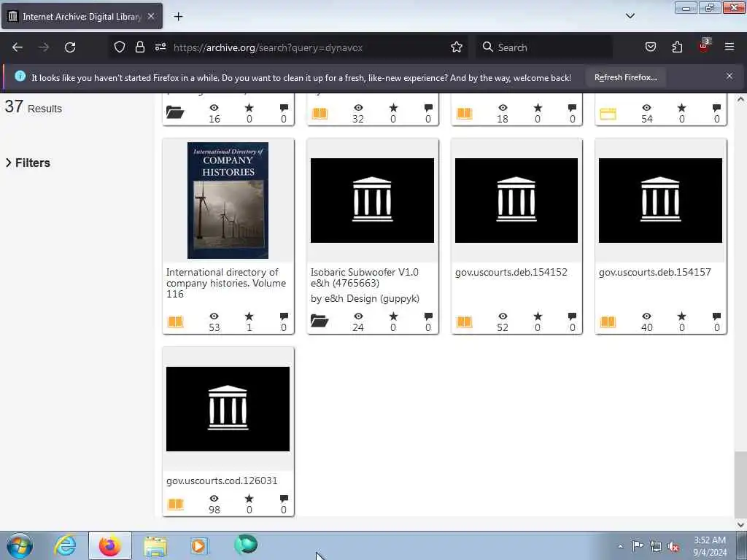
Task: Click the Refresh Firefox button
Action: click(x=625, y=77)
